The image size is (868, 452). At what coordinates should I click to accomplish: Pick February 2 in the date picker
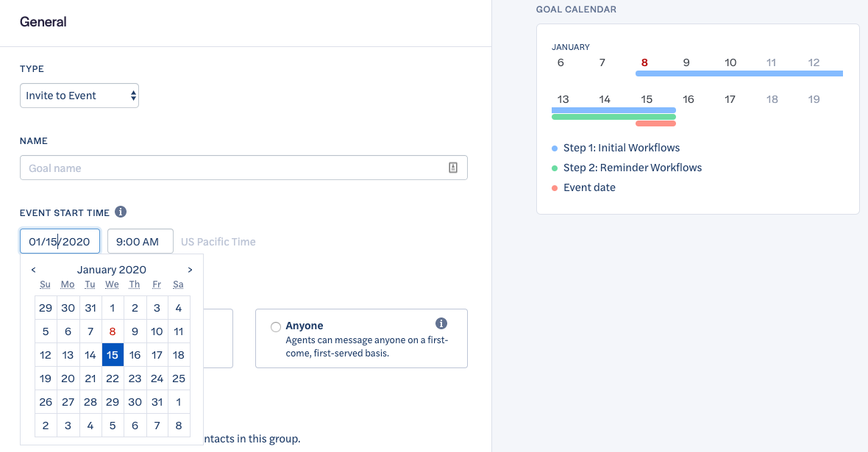point(46,426)
